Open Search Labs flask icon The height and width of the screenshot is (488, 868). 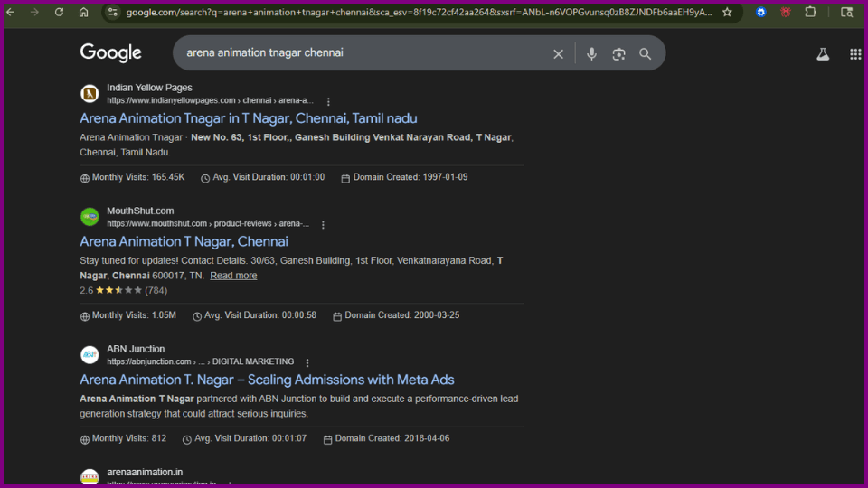click(x=822, y=54)
